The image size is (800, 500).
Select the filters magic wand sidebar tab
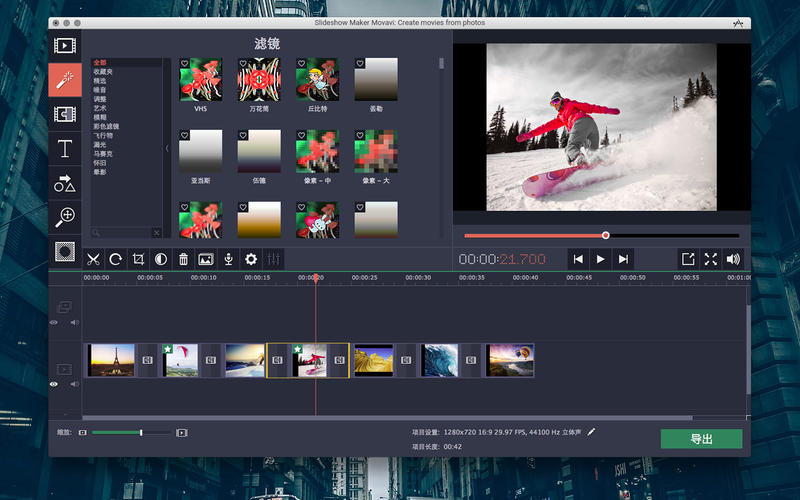coord(65,80)
